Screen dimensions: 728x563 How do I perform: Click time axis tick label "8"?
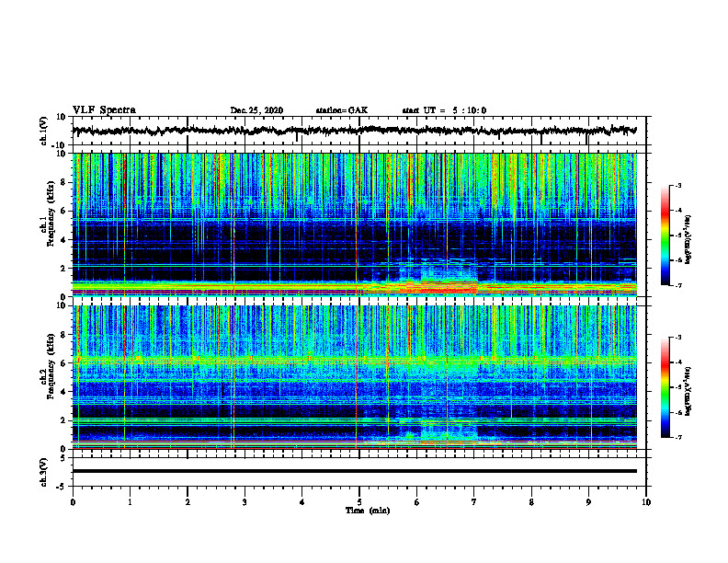(531, 502)
